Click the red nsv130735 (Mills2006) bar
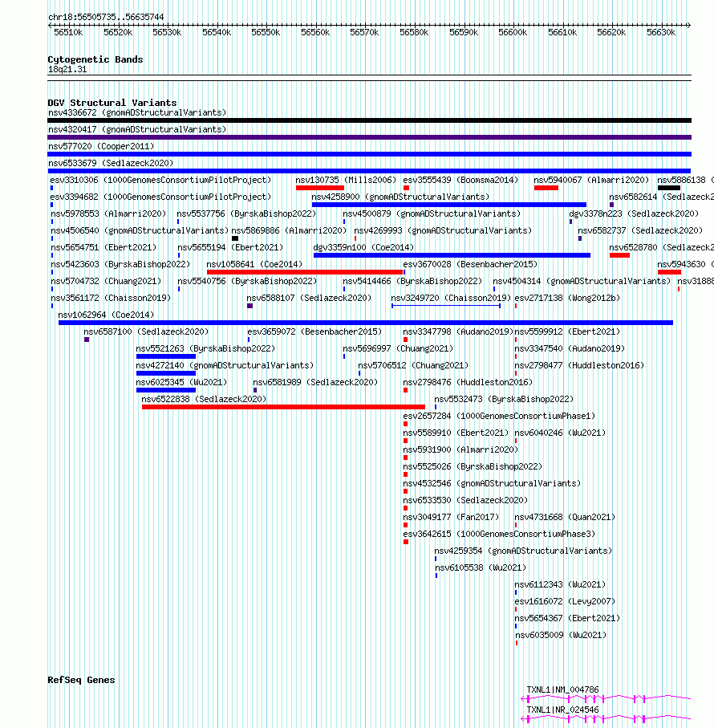Image resolution: width=714 pixels, height=728 pixels. [x=320, y=188]
